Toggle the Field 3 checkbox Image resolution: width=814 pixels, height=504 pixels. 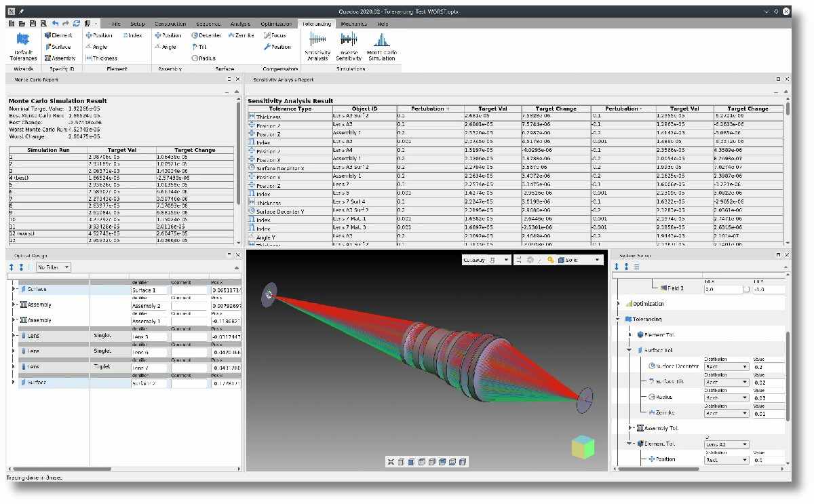(x=746, y=289)
